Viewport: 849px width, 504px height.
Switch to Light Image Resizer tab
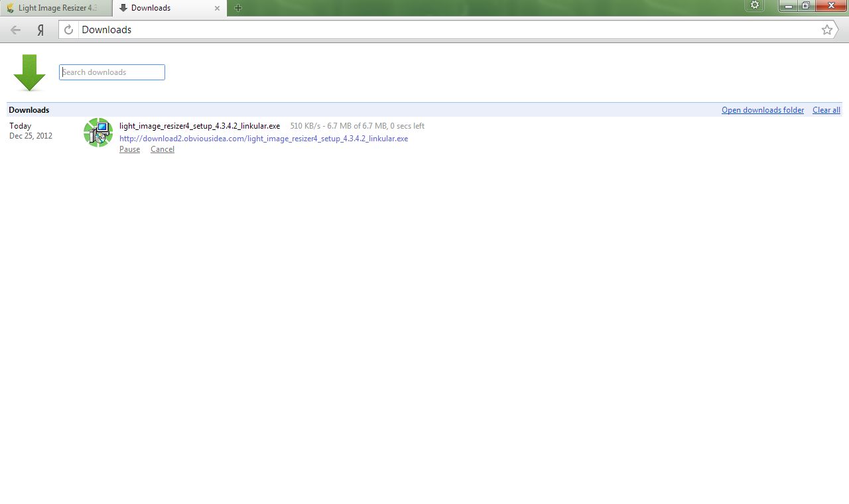point(56,8)
